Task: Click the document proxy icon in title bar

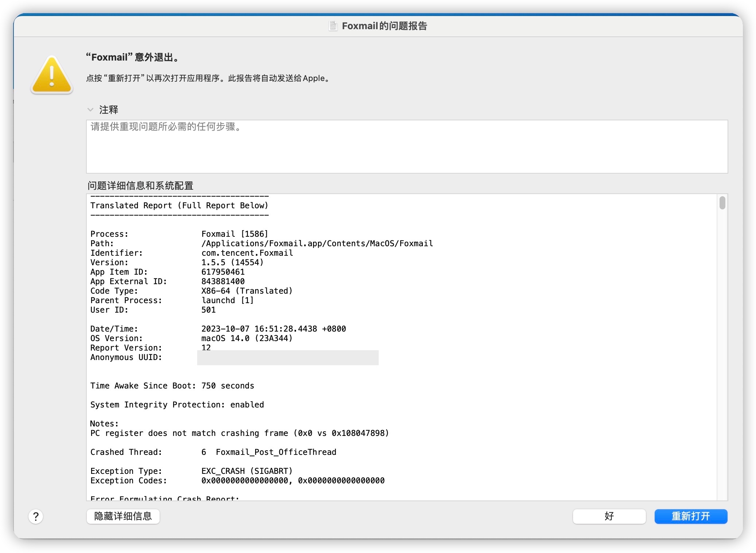Action: (x=333, y=26)
